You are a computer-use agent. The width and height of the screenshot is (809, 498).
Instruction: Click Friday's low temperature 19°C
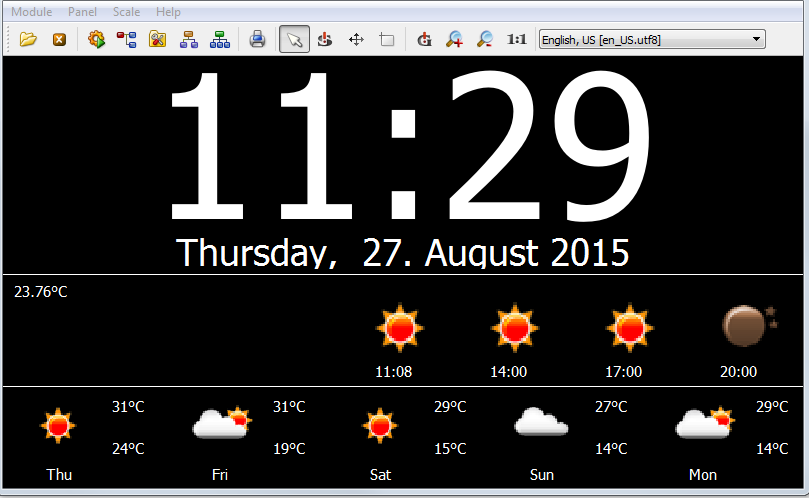point(289,449)
